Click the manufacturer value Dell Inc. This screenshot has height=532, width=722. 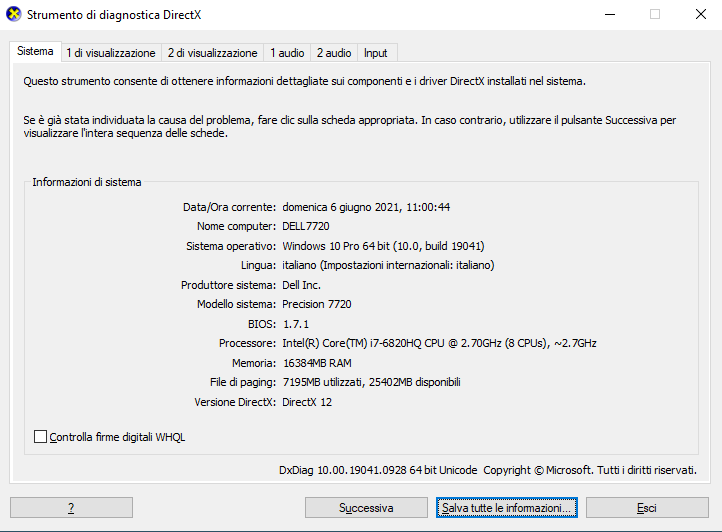302,285
